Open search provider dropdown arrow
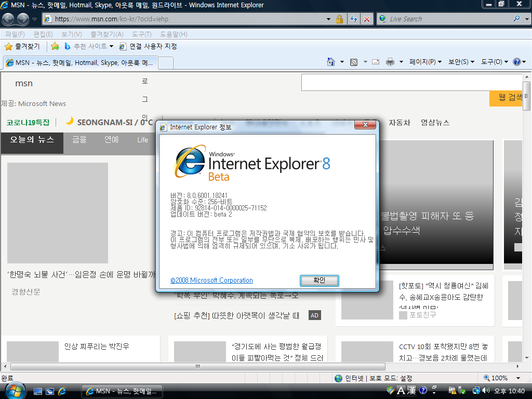 (527, 19)
